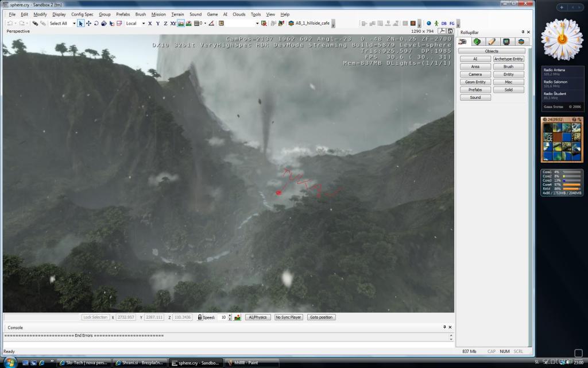
Task: Click the orange layout icon in toolbar
Action: point(413,23)
